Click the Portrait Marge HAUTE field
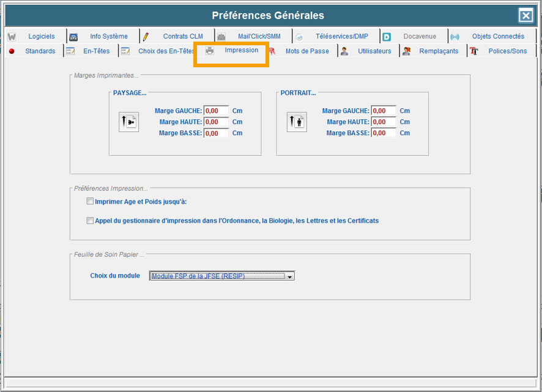The height and width of the screenshot is (392, 542). point(384,122)
